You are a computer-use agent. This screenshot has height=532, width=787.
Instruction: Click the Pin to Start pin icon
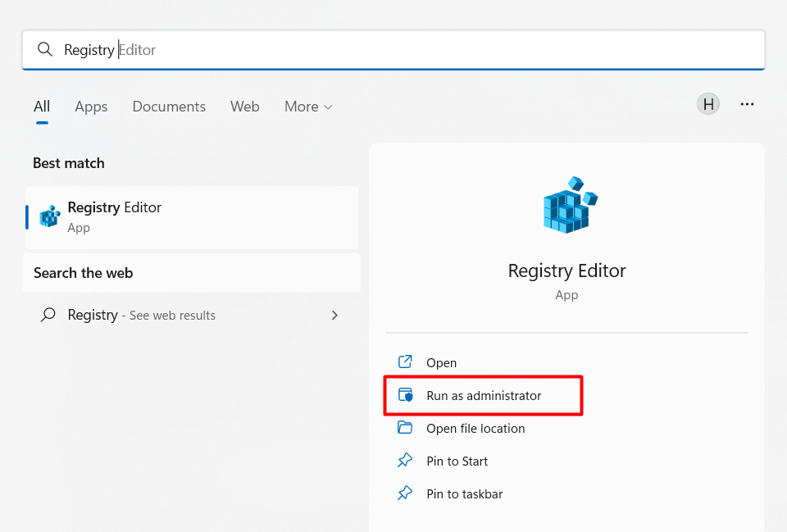pyautogui.click(x=405, y=461)
